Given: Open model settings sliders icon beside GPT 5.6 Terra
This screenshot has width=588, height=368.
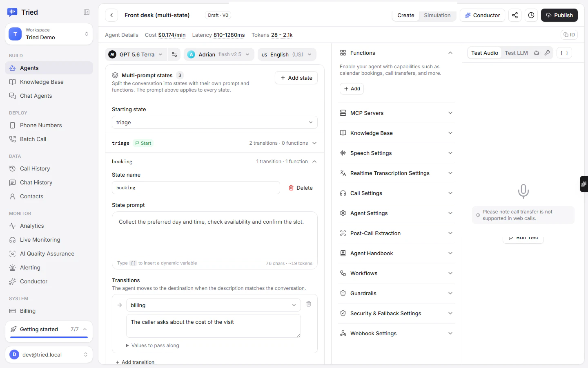Looking at the screenshot, I should [x=174, y=54].
